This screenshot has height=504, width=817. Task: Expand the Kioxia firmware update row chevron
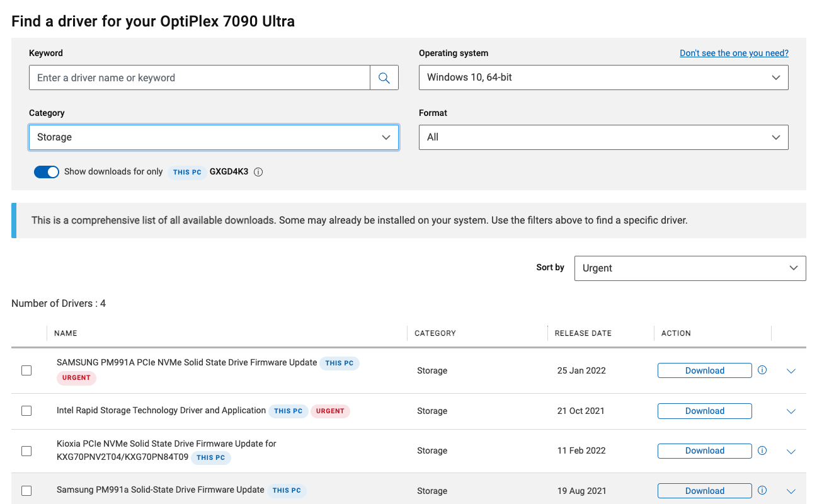[x=791, y=451]
